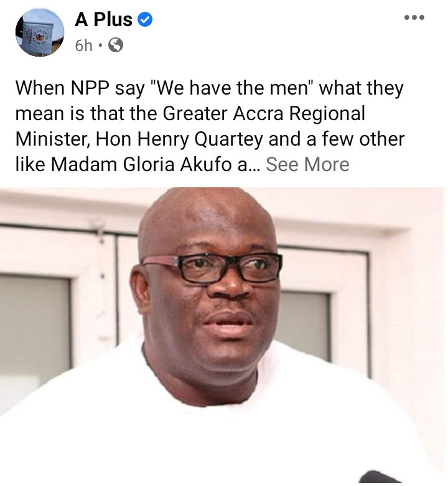Tap the white shirt area of the photo

click(217, 434)
